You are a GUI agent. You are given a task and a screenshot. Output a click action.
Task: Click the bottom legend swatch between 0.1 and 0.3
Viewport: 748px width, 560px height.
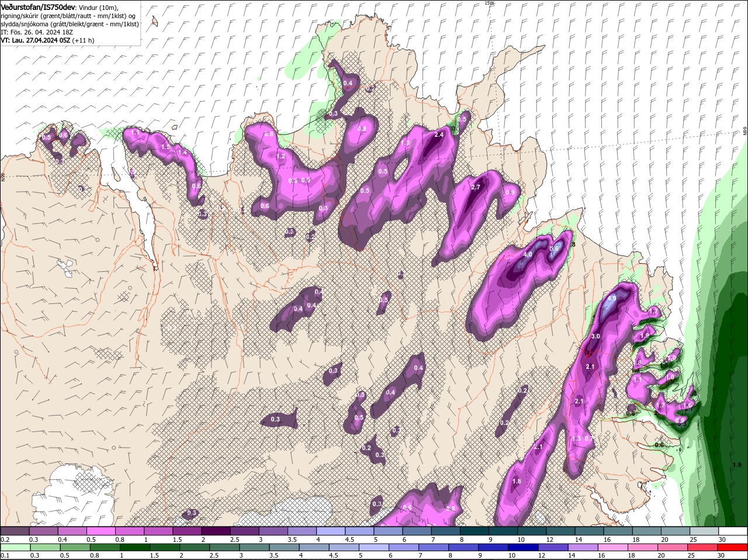[x=15, y=547]
